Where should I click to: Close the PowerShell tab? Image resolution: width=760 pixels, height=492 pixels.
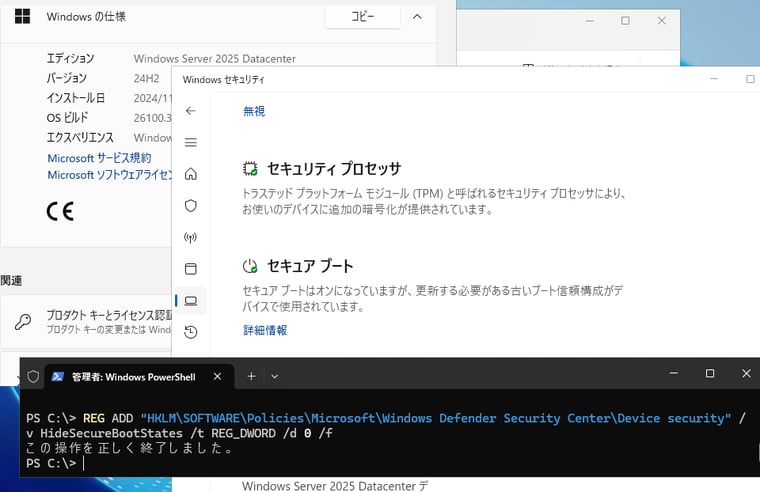click(218, 376)
